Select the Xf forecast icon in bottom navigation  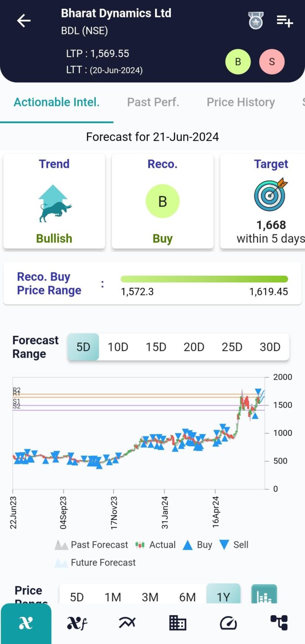tap(76, 623)
